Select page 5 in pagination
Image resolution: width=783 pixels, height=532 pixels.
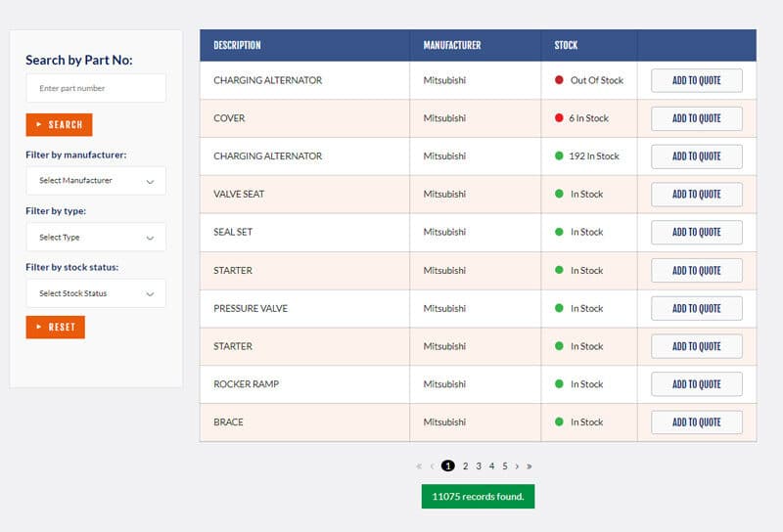pos(505,466)
